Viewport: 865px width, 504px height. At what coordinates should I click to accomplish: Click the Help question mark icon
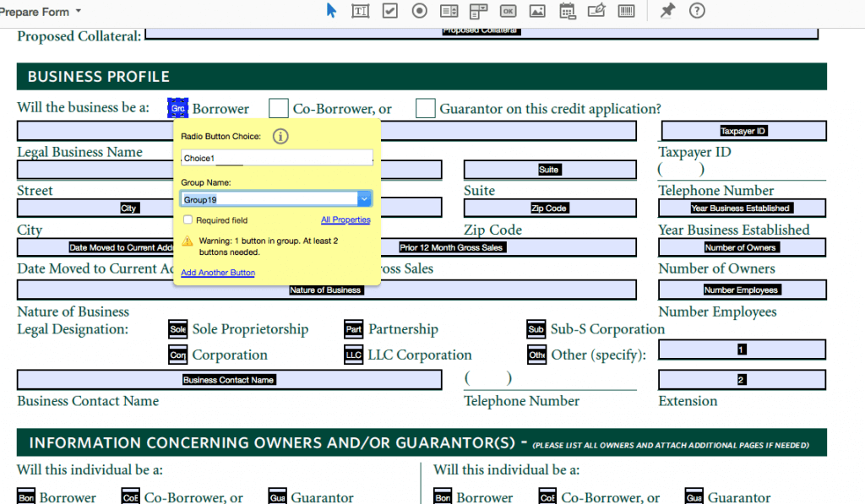pos(694,11)
